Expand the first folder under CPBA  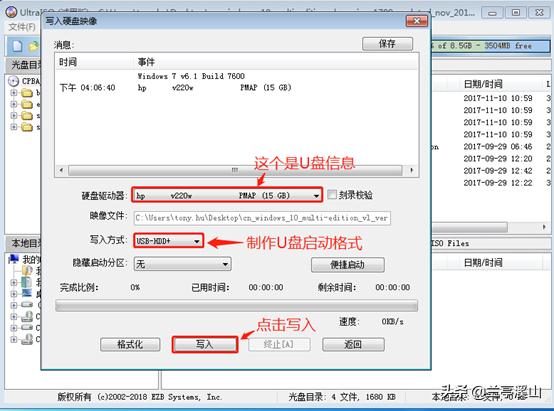[13, 93]
